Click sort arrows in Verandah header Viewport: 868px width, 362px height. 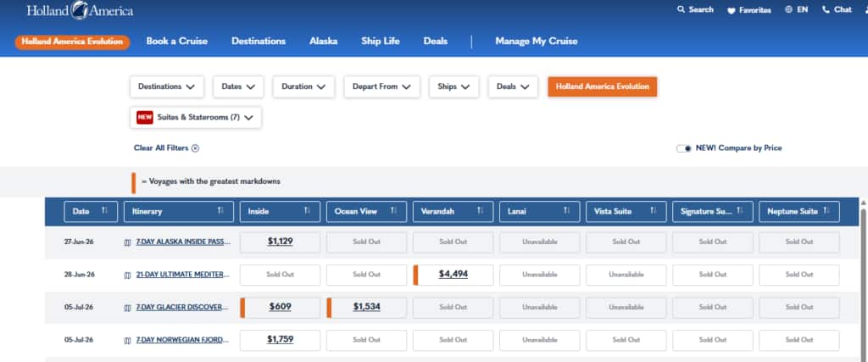(481, 211)
